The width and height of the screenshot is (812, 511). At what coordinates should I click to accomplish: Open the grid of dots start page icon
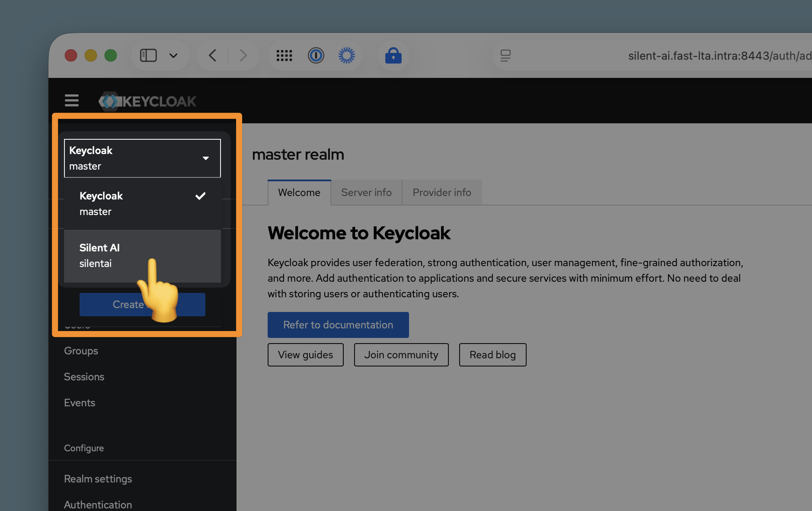tap(284, 55)
